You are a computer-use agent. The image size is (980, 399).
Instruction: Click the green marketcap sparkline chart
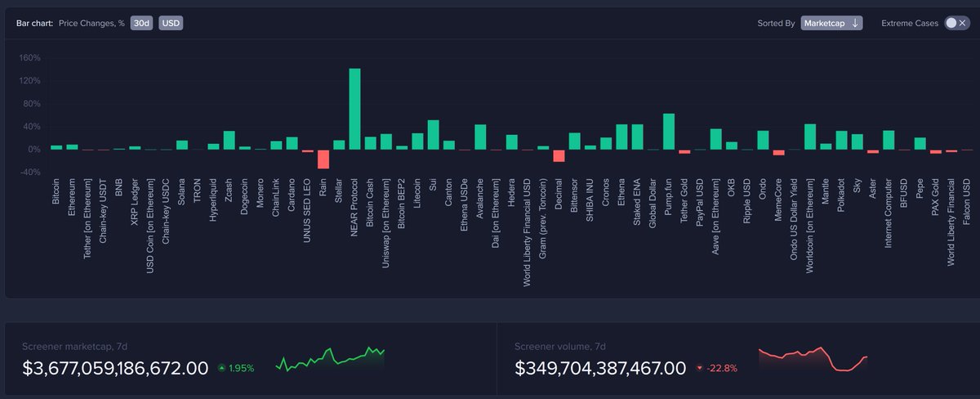click(330, 361)
